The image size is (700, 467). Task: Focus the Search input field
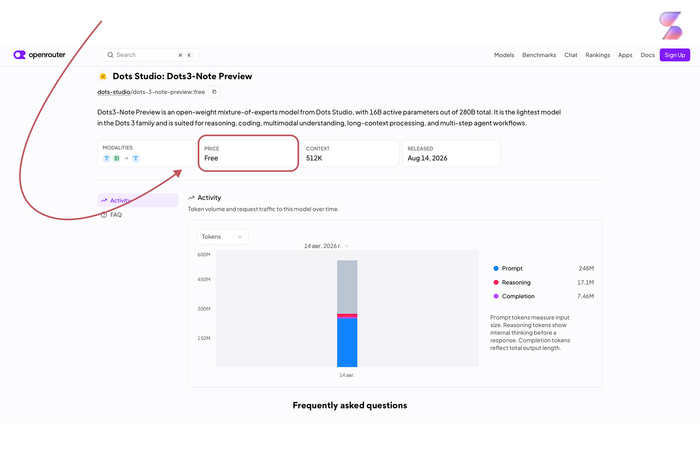150,55
